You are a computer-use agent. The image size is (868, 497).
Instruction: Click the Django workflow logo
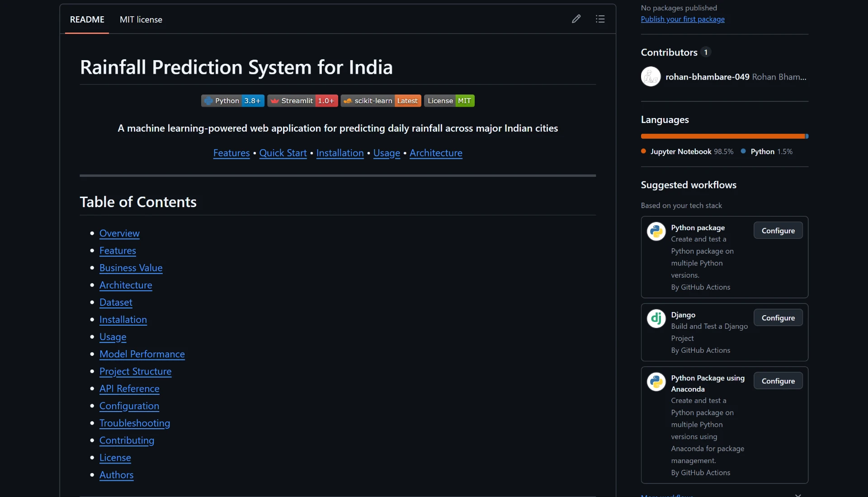[656, 319]
